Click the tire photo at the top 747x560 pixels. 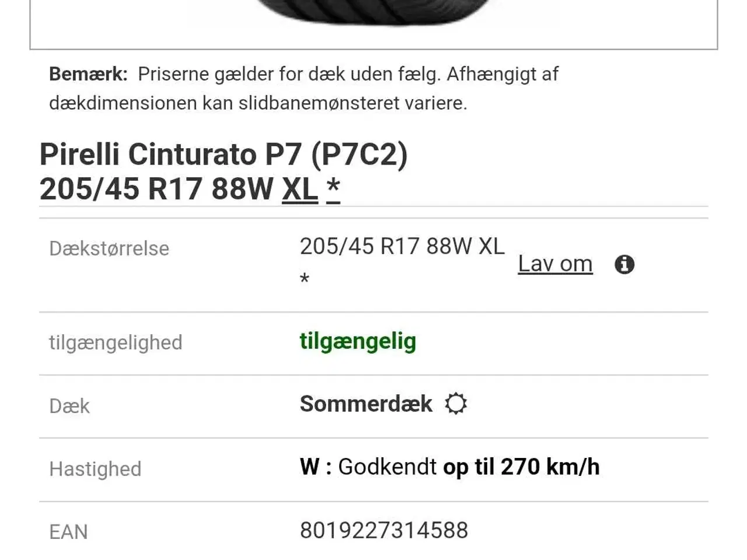coord(373,12)
